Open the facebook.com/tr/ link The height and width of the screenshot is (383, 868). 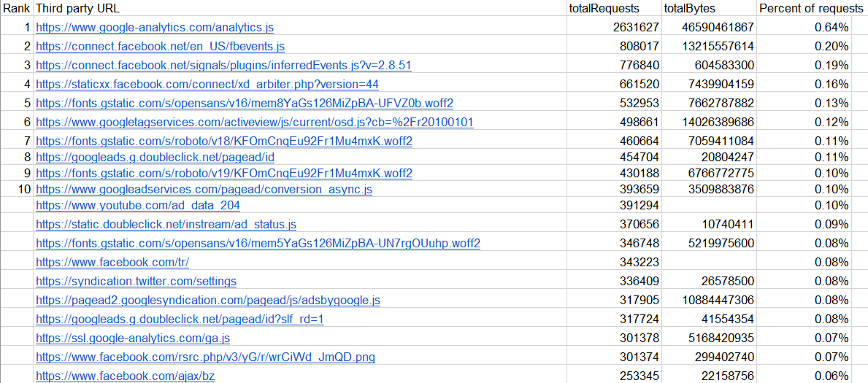pyautogui.click(x=112, y=262)
